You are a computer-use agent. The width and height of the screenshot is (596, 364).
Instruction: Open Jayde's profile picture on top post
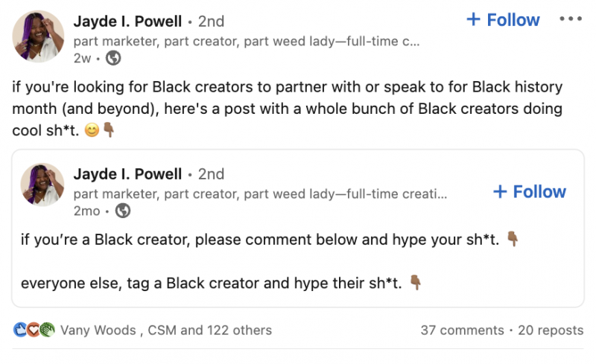(38, 36)
